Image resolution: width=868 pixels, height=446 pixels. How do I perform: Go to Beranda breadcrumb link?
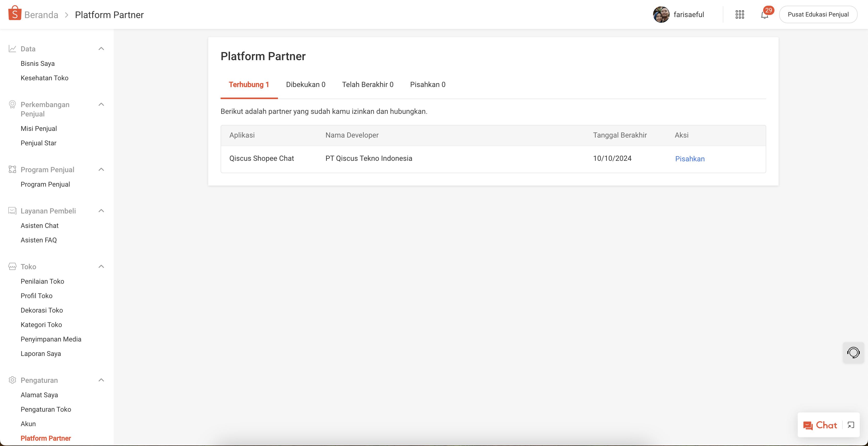pos(41,15)
